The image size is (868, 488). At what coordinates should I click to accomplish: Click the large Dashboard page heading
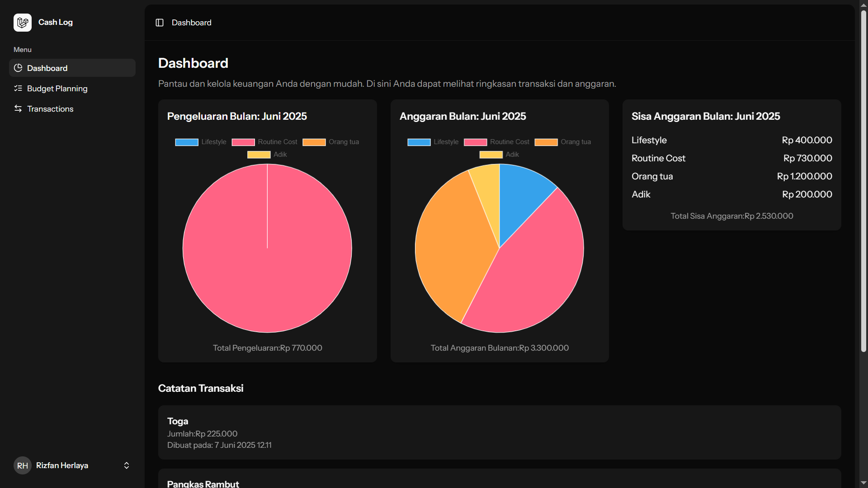pyautogui.click(x=193, y=63)
